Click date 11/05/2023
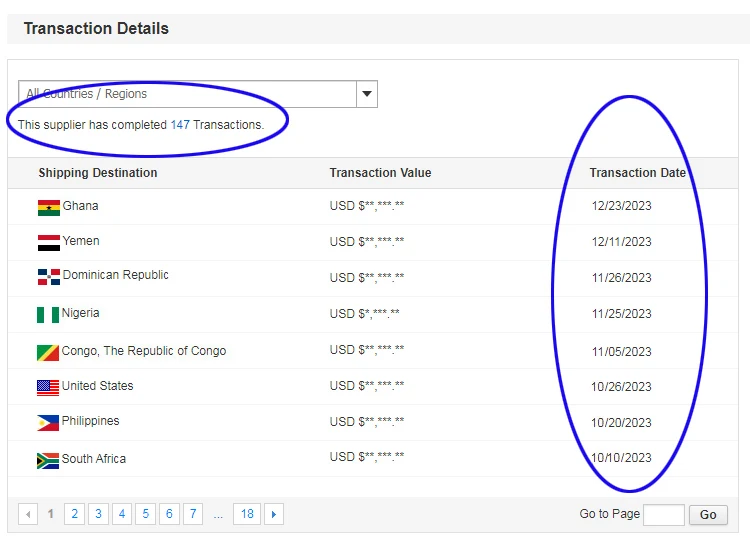Viewport: 750px width, 540px height. pyautogui.click(x=621, y=352)
